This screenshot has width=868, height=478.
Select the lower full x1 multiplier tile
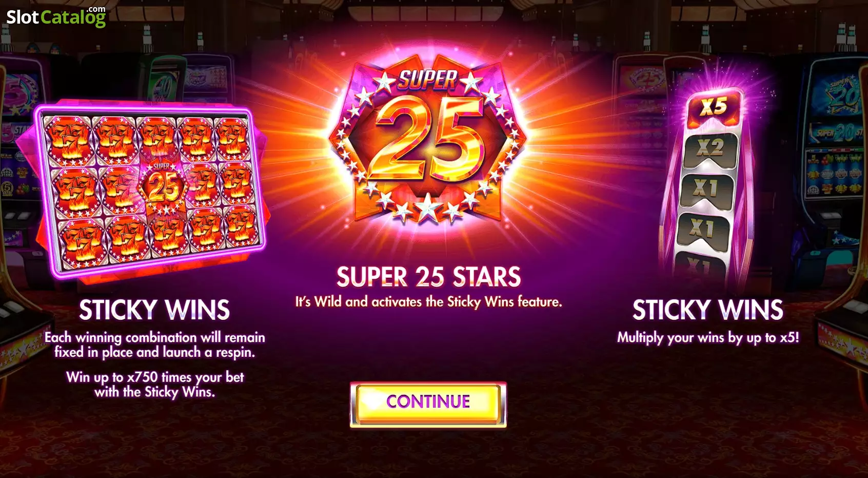pyautogui.click(x=702, y=230)
